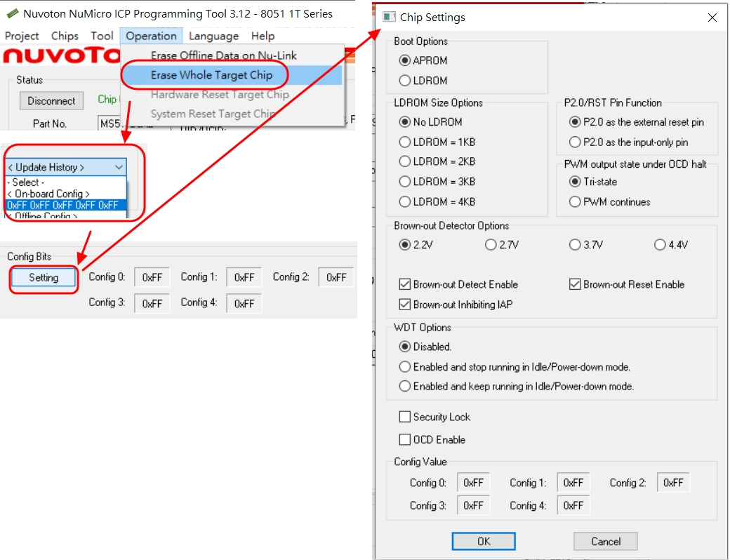This screenshot has height=560, width=730.
Task: Click the main window Config 4 field
Action: point(244,303)
